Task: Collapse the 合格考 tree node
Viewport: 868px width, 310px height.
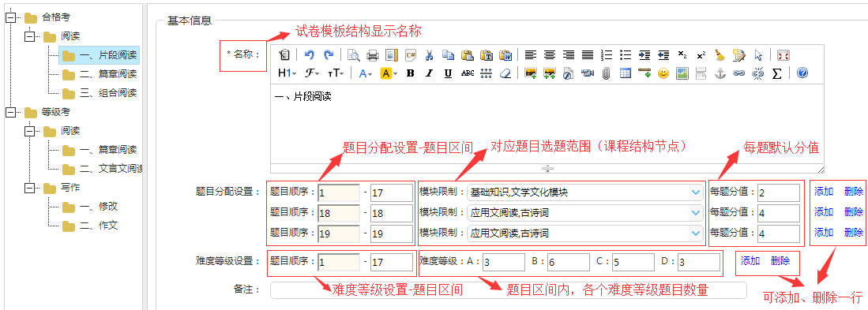Action: click(x=9, y=17)
